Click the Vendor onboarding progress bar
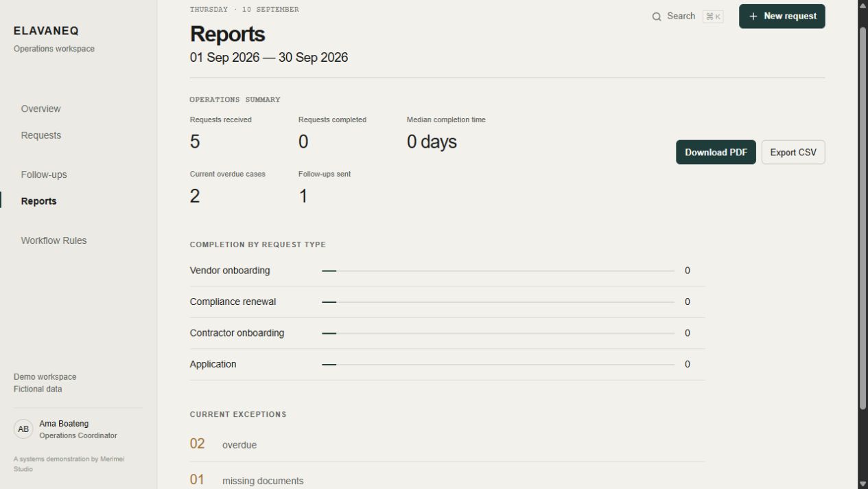The image size is (868, 489). click(x=498, y=271)
